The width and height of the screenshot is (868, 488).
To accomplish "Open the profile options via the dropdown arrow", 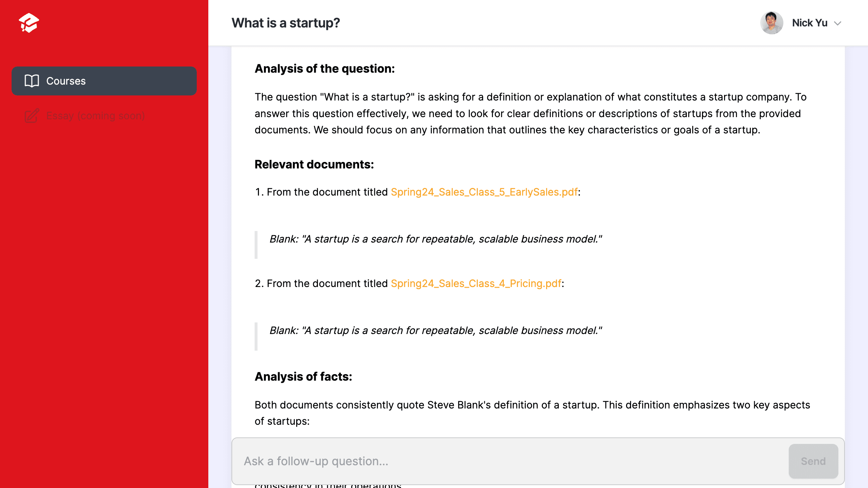I will tap(838, 23).
